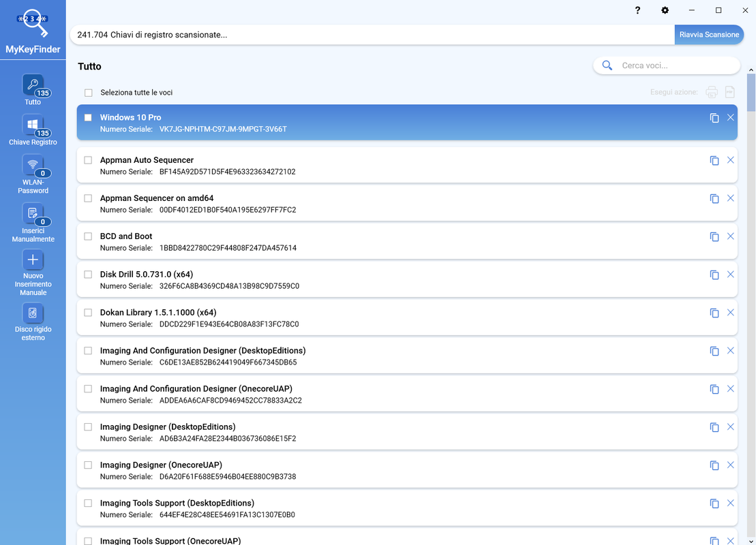Remove the Dokan Library entry

point(731,312)
